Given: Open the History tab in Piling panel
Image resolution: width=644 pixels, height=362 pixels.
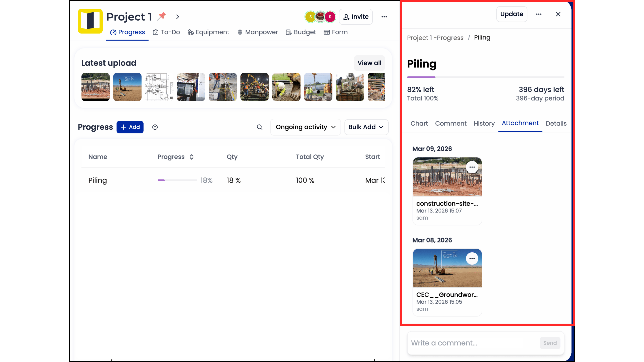Looking at the screenshot, I should 484,123.
